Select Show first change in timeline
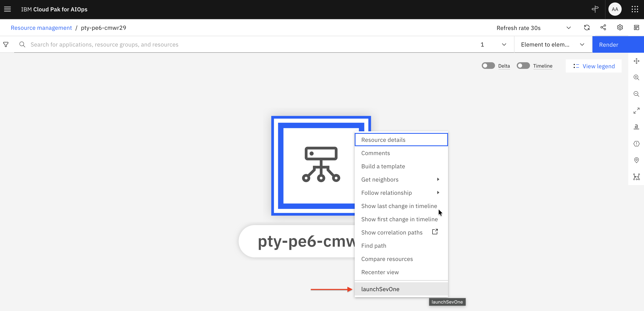The height and width of the screenshot is (311, 644). [401, 219]
